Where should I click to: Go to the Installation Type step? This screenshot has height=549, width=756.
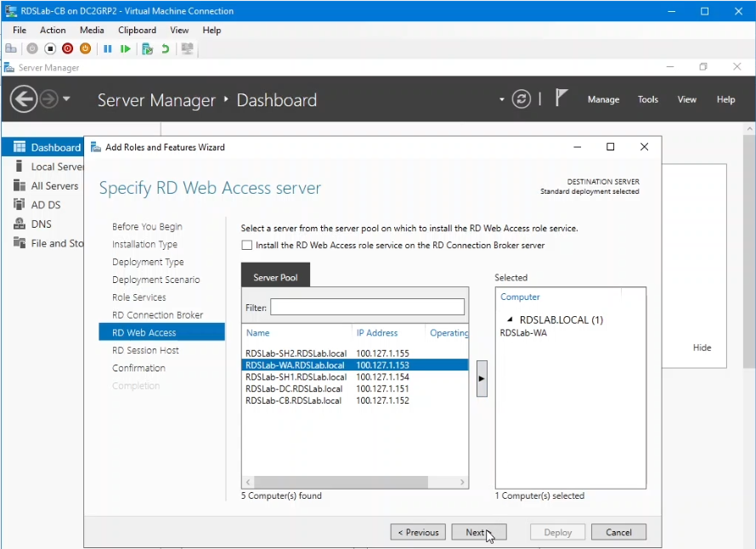[144, 245]
